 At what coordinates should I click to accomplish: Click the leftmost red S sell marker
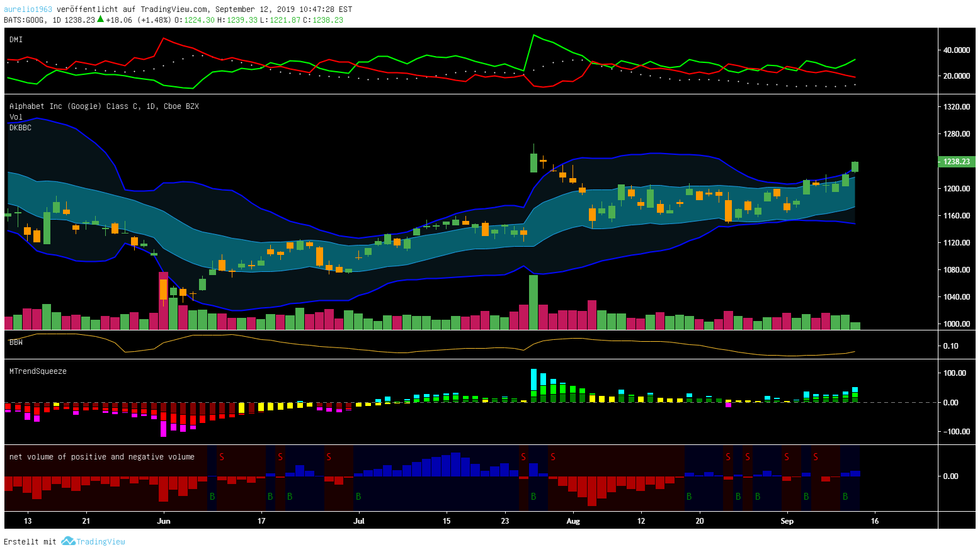[222, 456]
